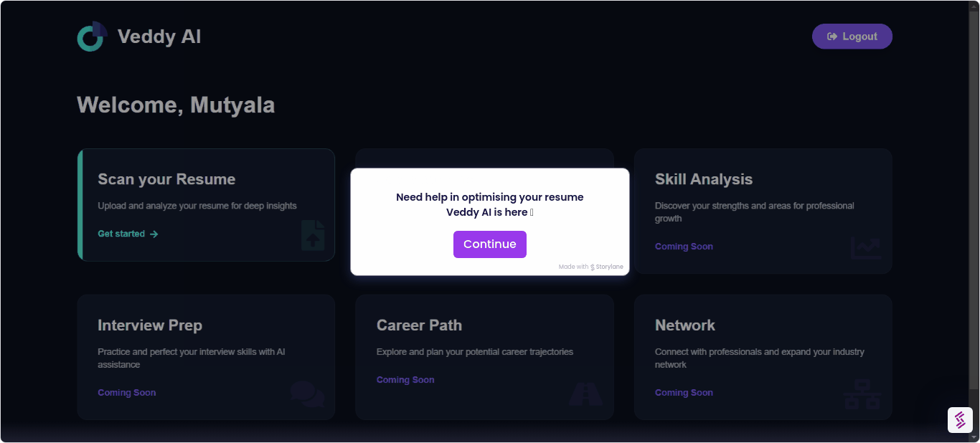Image resolution: width=980 pixels, height=443 pixels.
Task: Click the Made with Storylane attribution link
Action: pos(591,266)
